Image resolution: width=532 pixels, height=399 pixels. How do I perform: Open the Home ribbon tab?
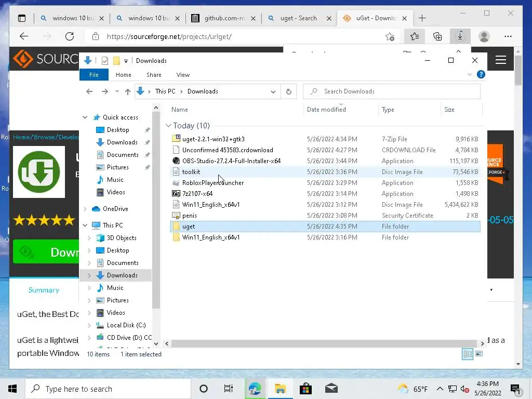124,75
